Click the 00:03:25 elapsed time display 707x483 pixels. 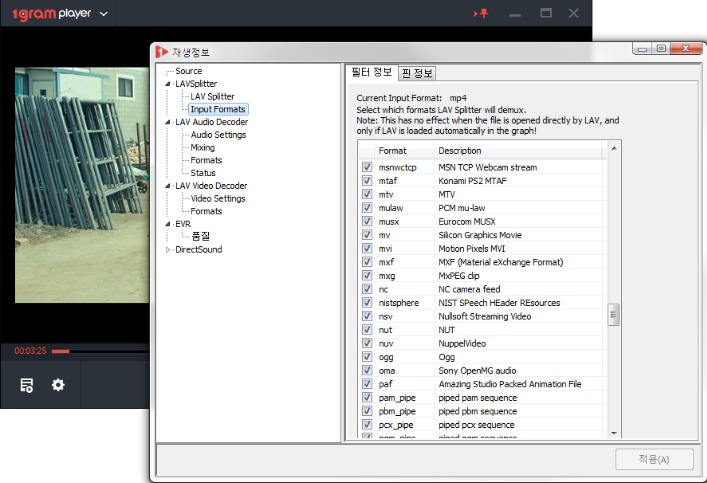coord(30,351)
